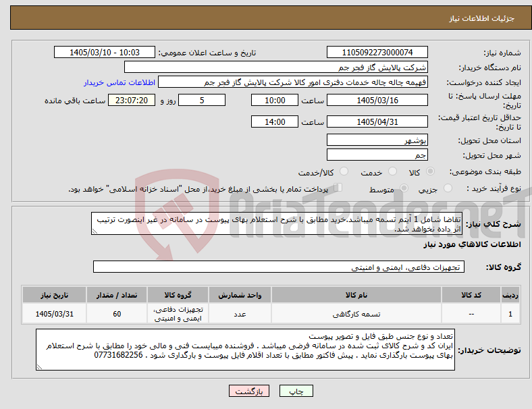532x409 pixels.
Task: Click the resize handle of description text area
Action: click(95, 231)
